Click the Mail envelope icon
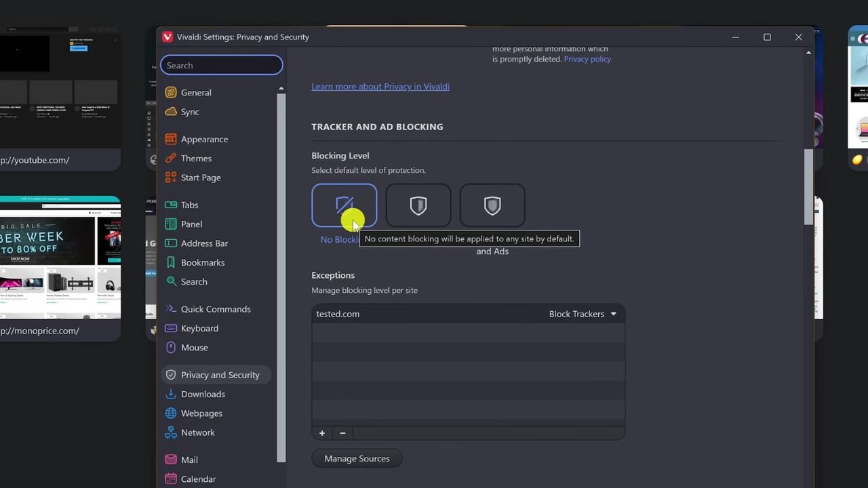The height and width of the screenshot is (488, 868). coord(171,460)
